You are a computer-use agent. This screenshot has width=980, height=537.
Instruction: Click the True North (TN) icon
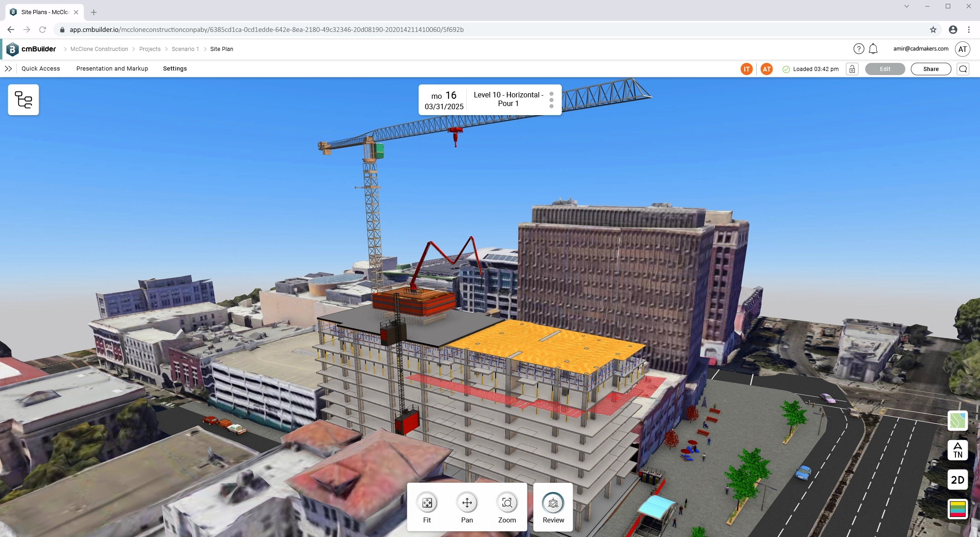958,451
